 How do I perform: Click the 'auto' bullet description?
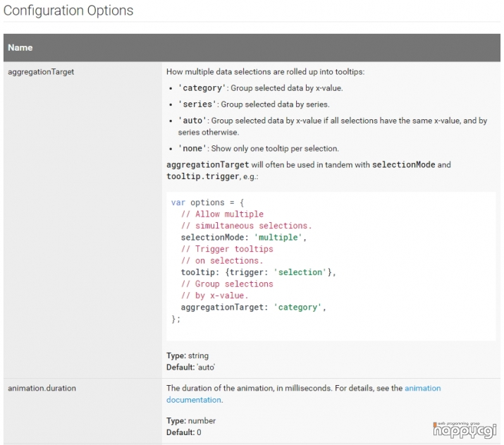[332, 126]
